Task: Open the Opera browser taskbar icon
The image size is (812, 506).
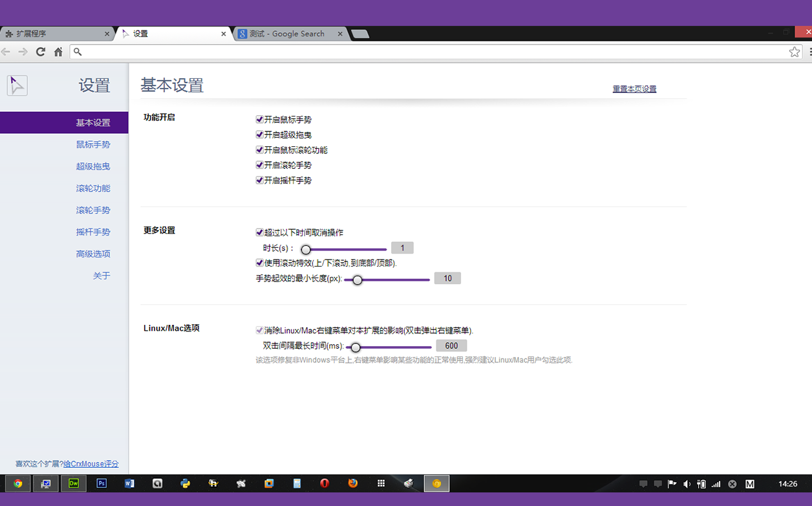Action: coord(325,483)
